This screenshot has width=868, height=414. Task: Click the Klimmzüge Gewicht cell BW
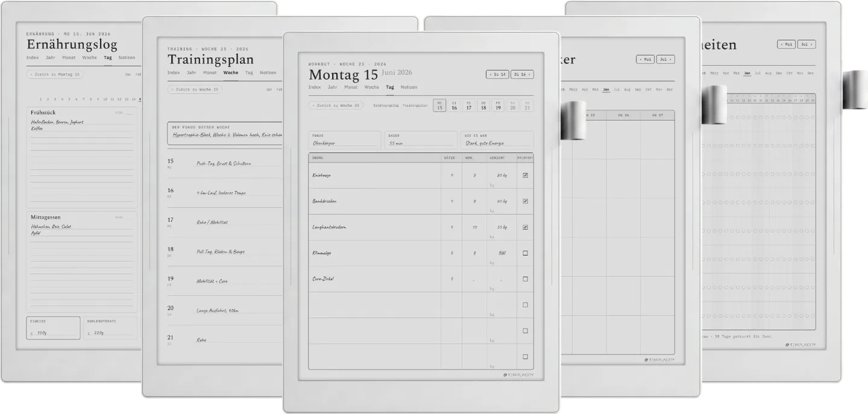coord(502,253)
